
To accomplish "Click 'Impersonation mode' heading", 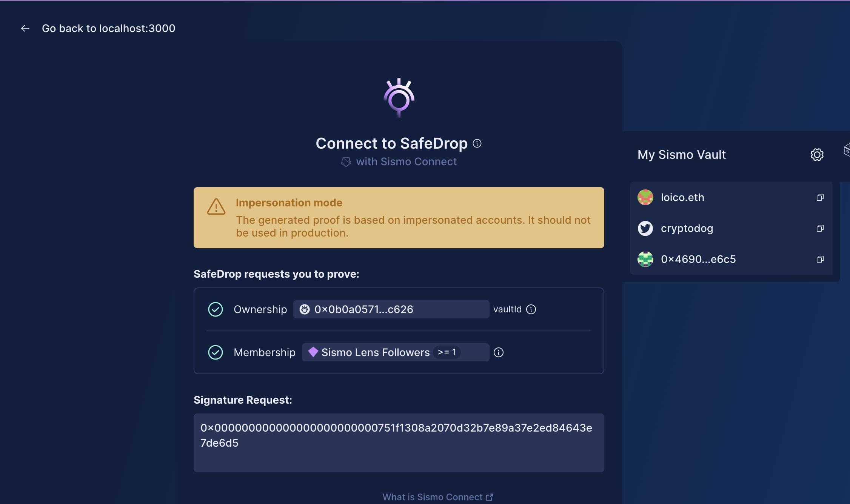I will coord(289,203).
